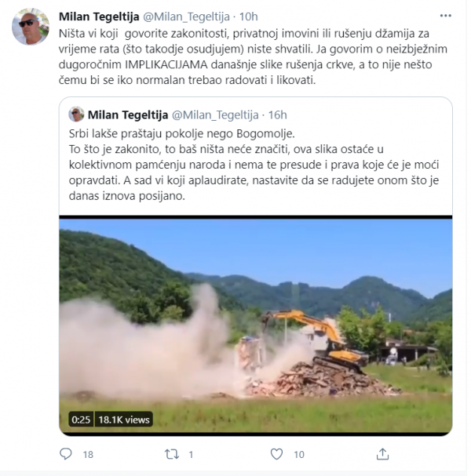Screen dimensions: 471x476
Task: Click the 0:25 video duration badge
Action: pyautogui.click(x=81, y=420)
